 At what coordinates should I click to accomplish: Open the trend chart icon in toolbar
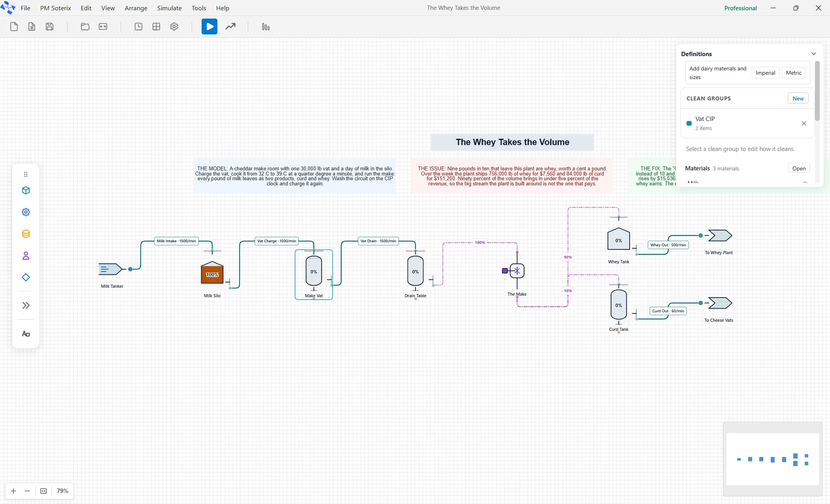230,26
